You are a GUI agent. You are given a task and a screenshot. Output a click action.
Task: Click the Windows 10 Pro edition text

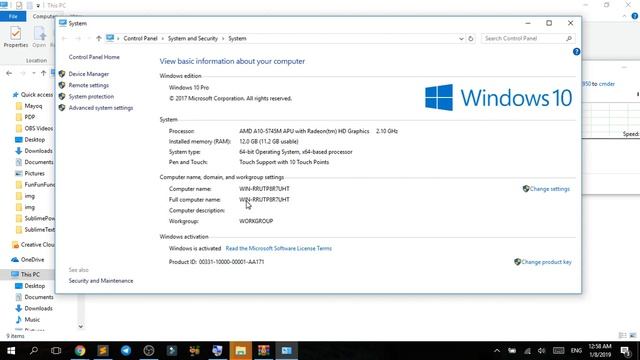coord(189,88)
